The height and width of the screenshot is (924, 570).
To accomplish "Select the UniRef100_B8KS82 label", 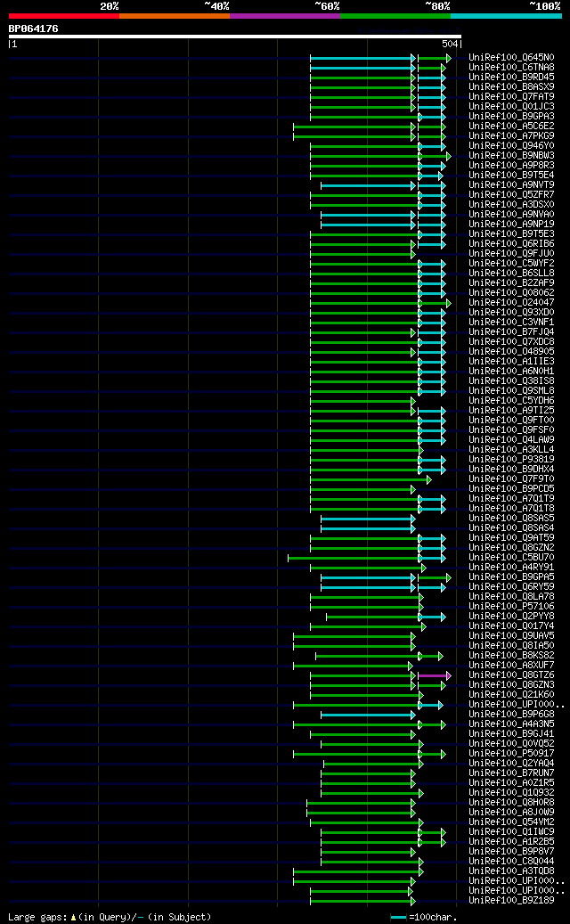I will 511,655.
